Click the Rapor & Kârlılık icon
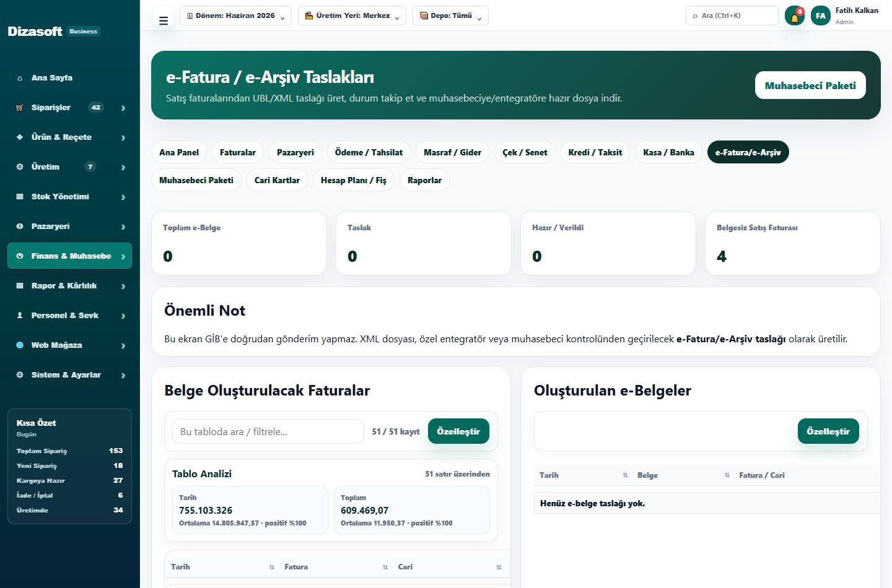The width and height of the screenshot is (892, 588). point(20,286)
